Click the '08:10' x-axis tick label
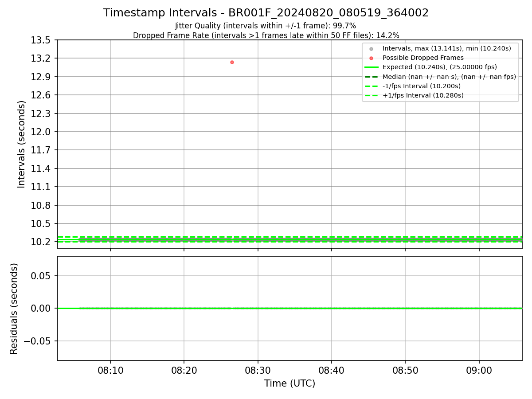Image resolution: width=532 pixels, height=399 pixels. point(110,370)
